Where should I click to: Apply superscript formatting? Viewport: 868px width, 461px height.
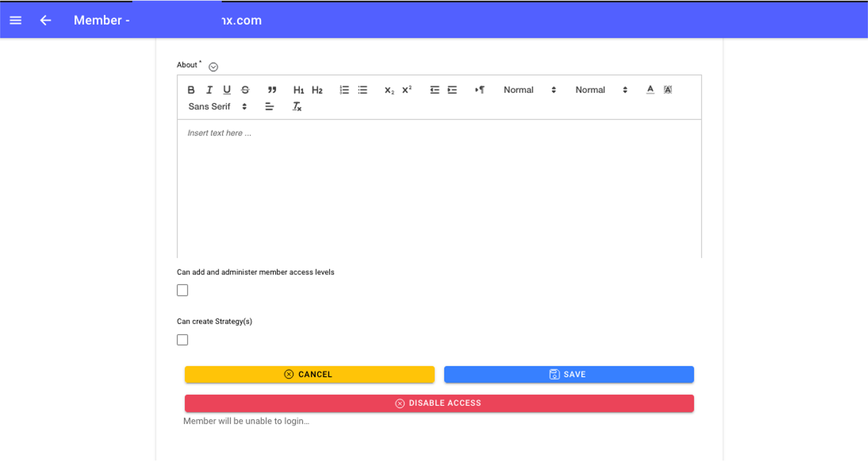(407, 90)
